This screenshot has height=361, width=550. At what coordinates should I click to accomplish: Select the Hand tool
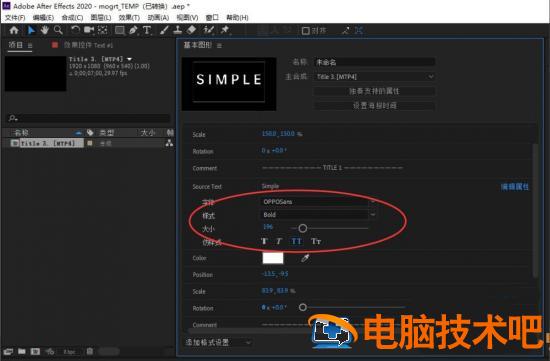click(45, 31)
